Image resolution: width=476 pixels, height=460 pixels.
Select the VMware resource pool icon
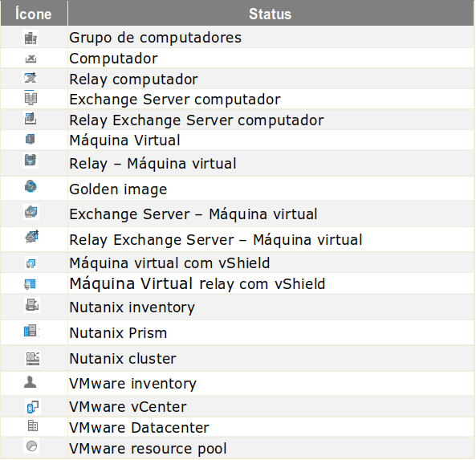coord(31,446)
